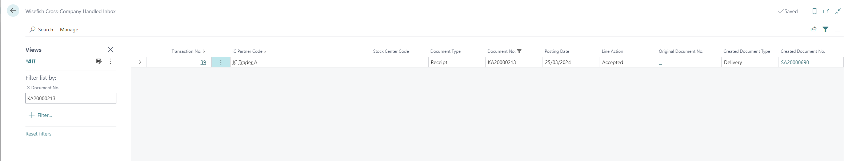Open the All view options menu

111,61
